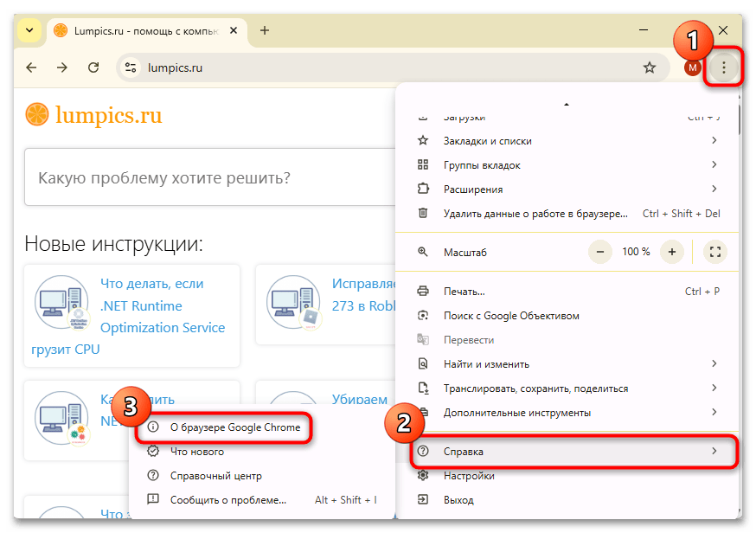Screen dimensions: 756x533
Task: Click the report issue flag icon
Action: pos(153,499)
